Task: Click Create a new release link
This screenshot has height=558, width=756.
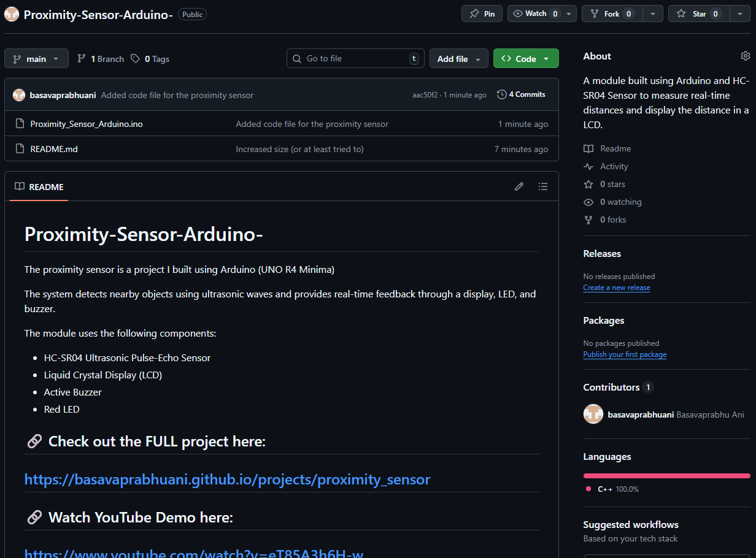Action: 616,288
